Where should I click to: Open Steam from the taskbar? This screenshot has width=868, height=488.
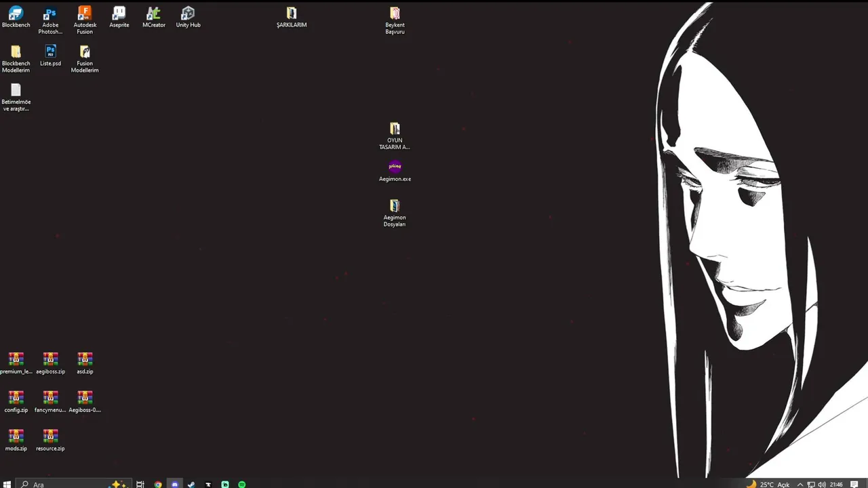[191, 484]
